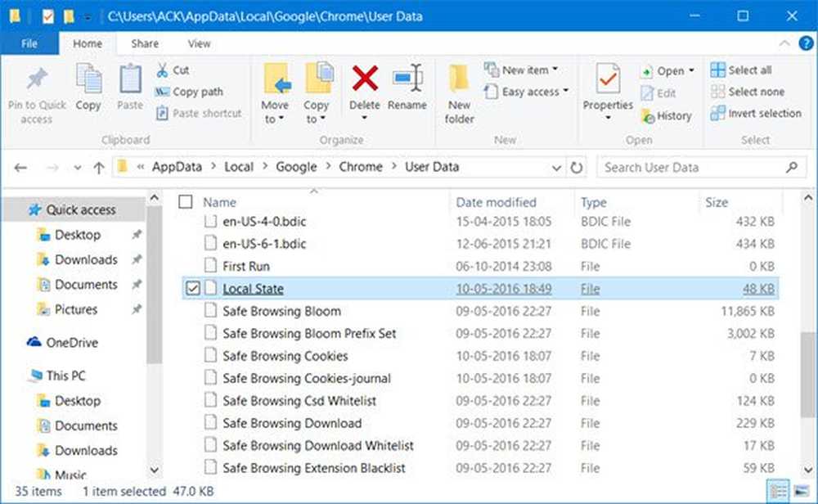Click the Paste shortcut icon

coord(162,113)
